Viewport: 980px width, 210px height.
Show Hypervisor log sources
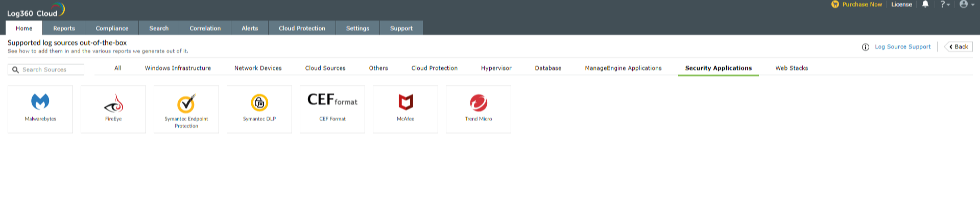496,68
